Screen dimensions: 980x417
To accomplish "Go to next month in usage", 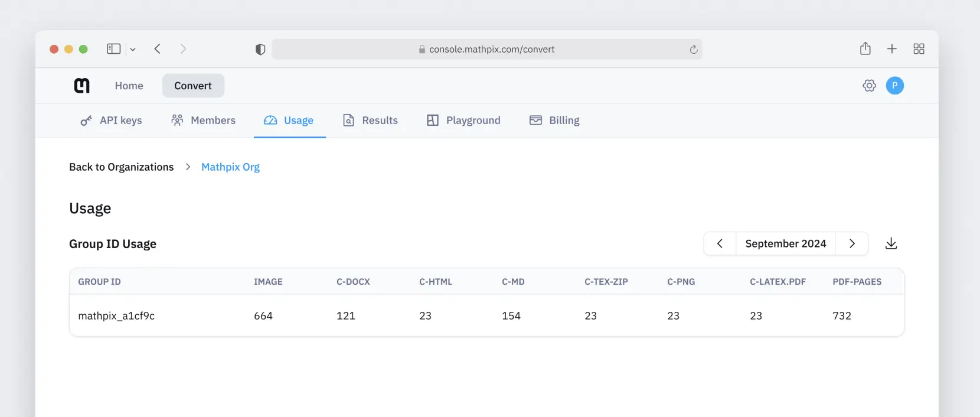I will pyautogui.click(x=852, y=243).
